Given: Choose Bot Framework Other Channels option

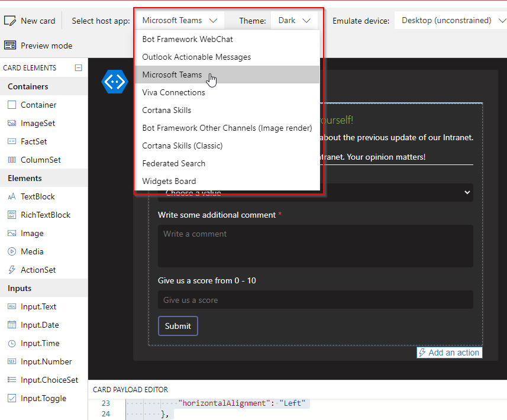Looking at the screenshot, I should (227, 128).
